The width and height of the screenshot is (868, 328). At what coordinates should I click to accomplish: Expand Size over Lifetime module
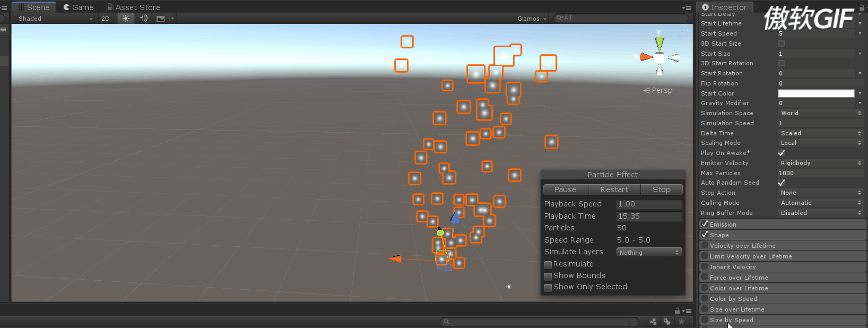pos(783,309)
